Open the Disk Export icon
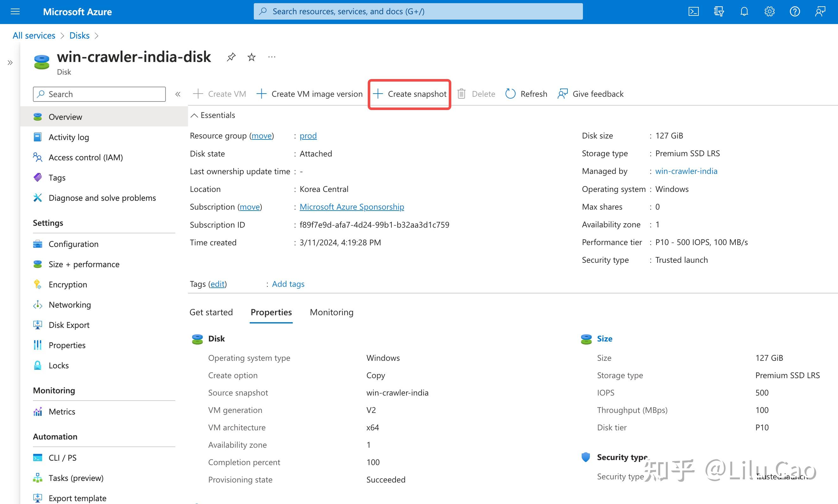838x504 pixels. click(38, 325)
